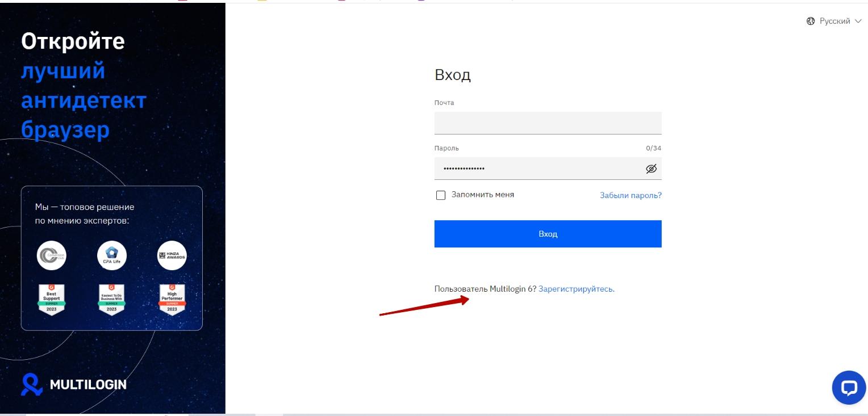
Task: Click the MULTILOGIN wordmark text
Action: point(88,385)
